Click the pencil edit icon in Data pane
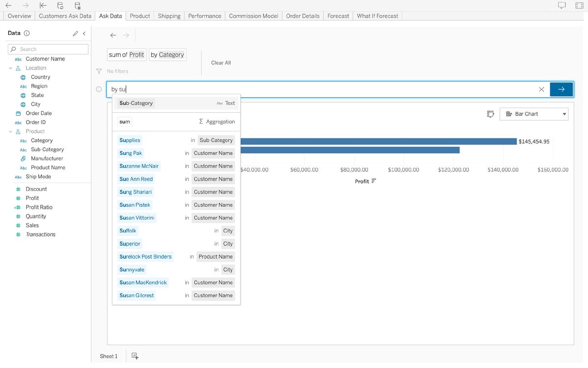The width and height of the screenshot is (588, 368). coord(75,33)
